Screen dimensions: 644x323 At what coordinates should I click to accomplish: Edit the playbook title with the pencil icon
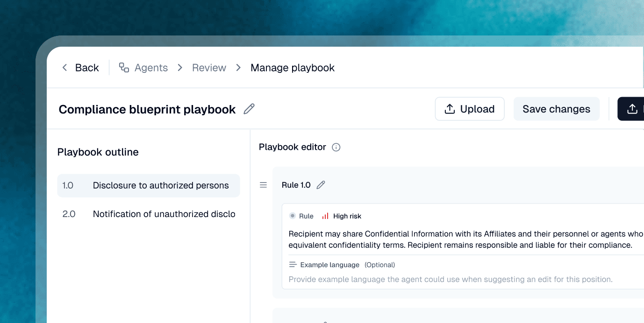point(249,109)
